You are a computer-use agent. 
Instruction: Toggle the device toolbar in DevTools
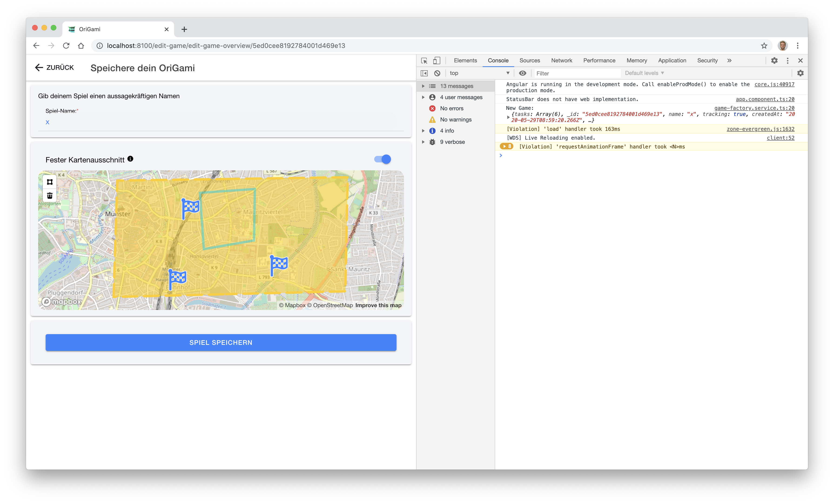(437, 60)
